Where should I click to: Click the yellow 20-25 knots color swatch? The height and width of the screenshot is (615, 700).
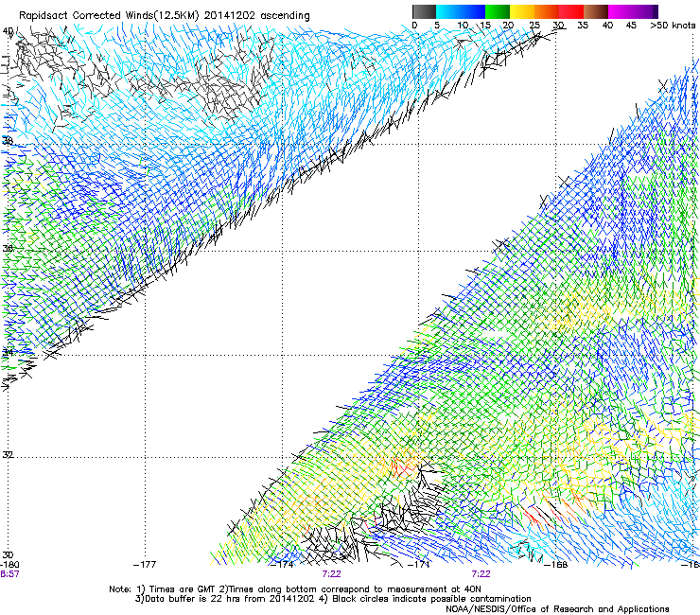pos(522,11)
